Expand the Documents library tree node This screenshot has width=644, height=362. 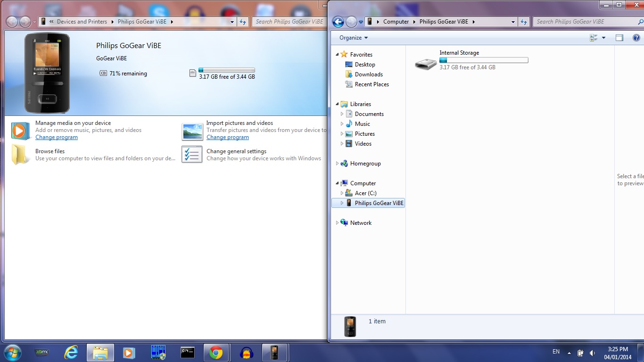tap(342, 114)
